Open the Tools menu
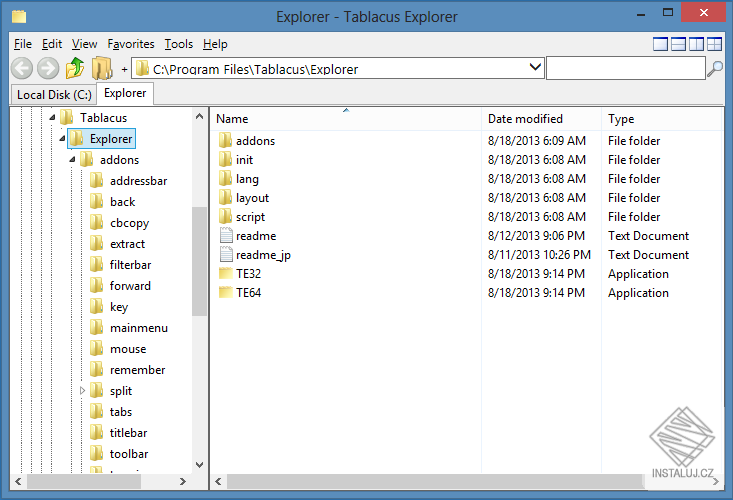 point(179,44)
